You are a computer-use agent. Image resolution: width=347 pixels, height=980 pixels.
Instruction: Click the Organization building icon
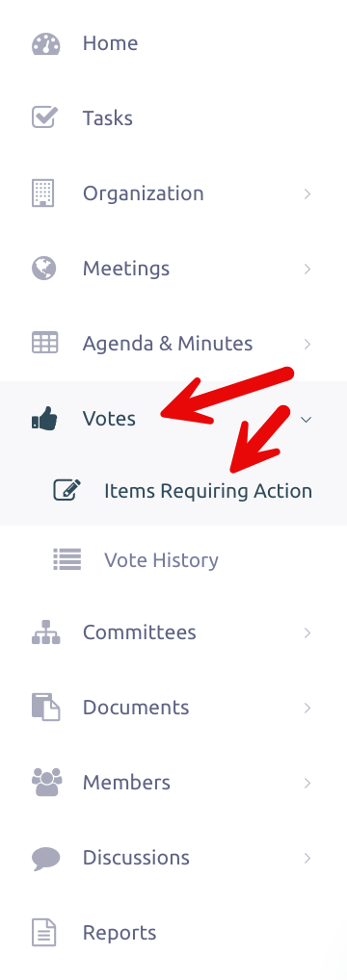point(43,193)
